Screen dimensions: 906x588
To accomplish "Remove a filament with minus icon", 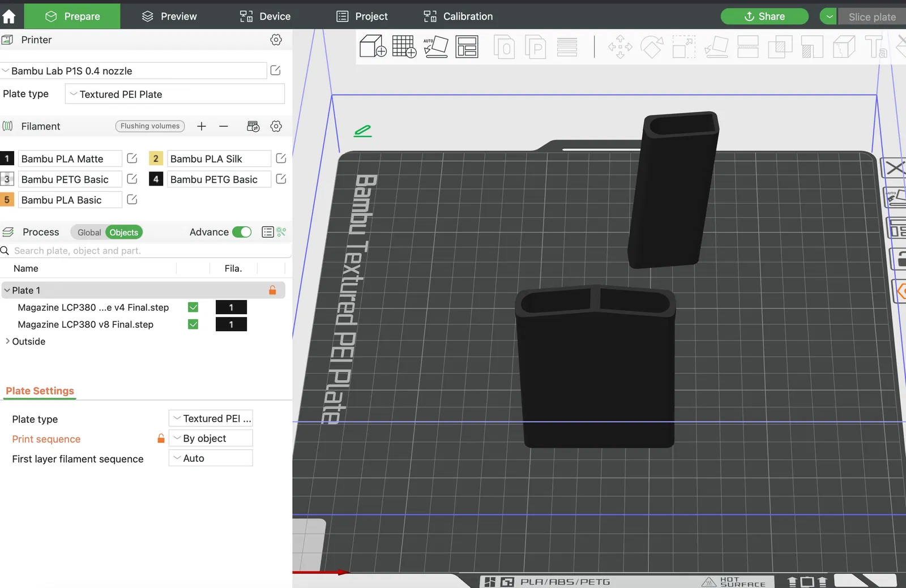I will tap(224, 126).
